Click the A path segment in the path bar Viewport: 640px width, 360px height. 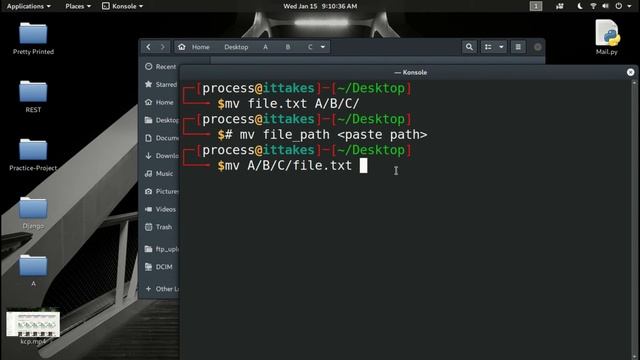pos(265,47)
